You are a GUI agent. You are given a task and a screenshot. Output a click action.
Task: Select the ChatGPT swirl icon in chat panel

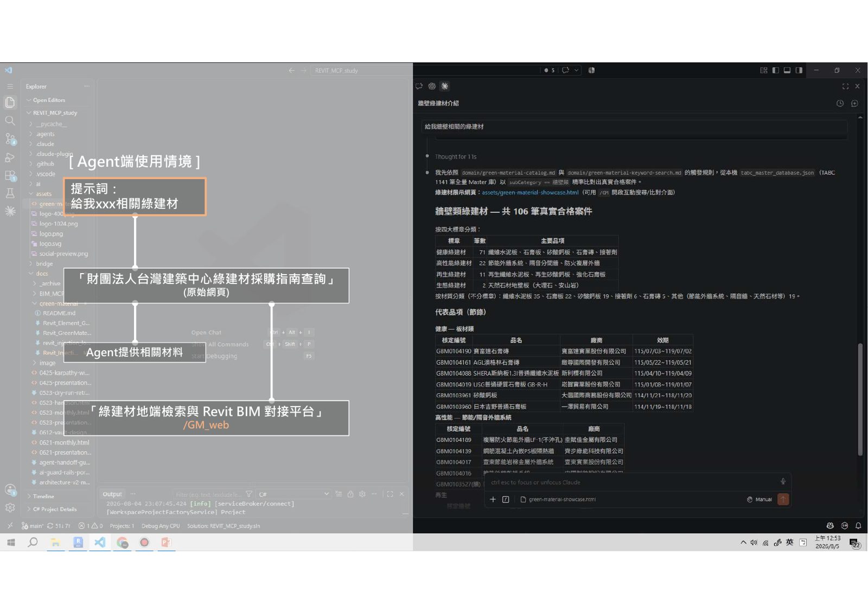click(432, 86)
